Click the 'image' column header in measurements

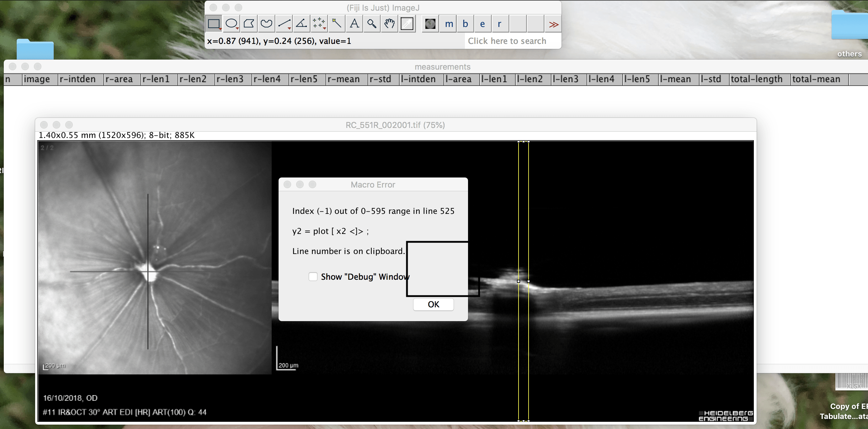40,79
